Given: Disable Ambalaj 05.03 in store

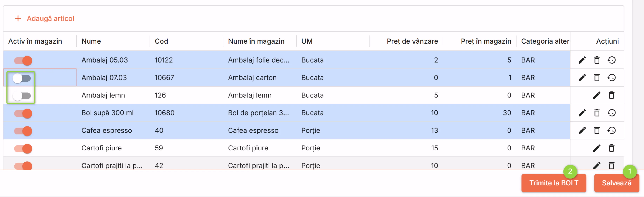Looking at the screenshot, I should click(23, 61).
